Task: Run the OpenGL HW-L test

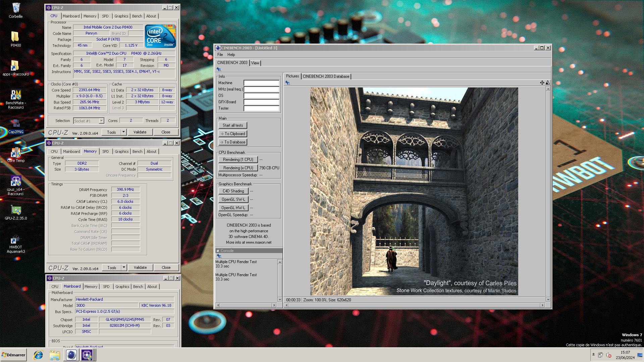Action: 233,208
